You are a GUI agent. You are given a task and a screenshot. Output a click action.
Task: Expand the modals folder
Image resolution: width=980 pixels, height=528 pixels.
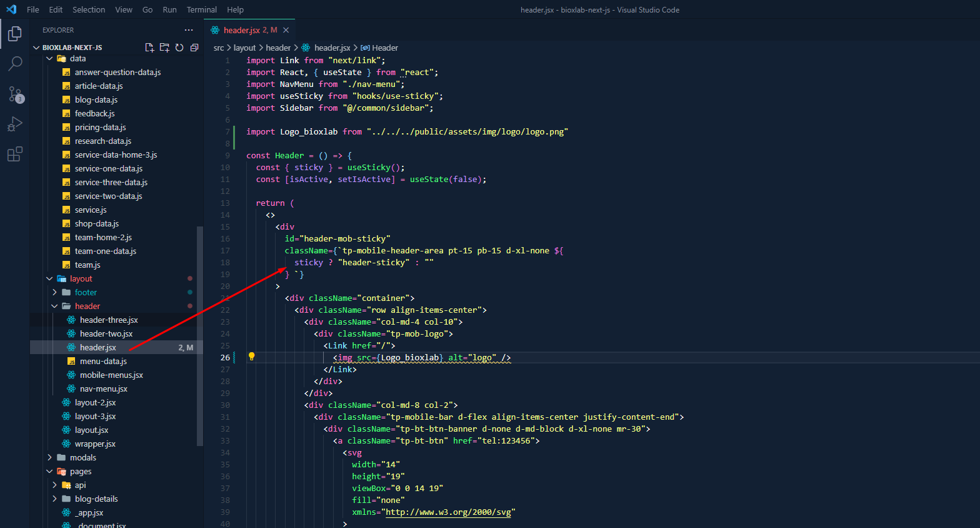pyautogui.click(x=82, y=457)
